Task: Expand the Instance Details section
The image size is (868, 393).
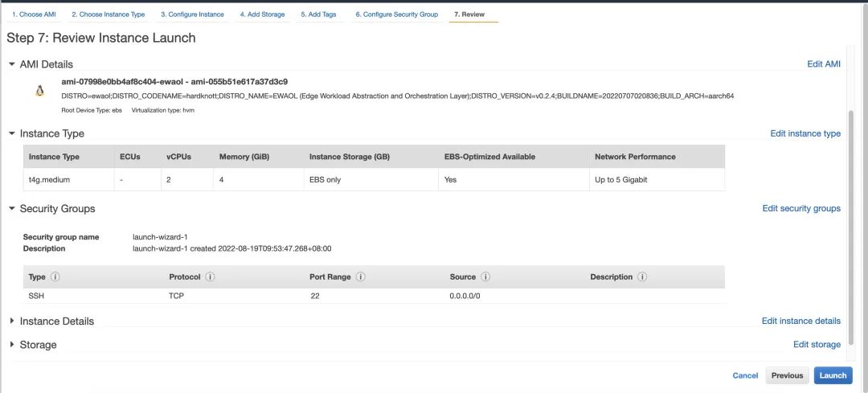Action: 12,321
